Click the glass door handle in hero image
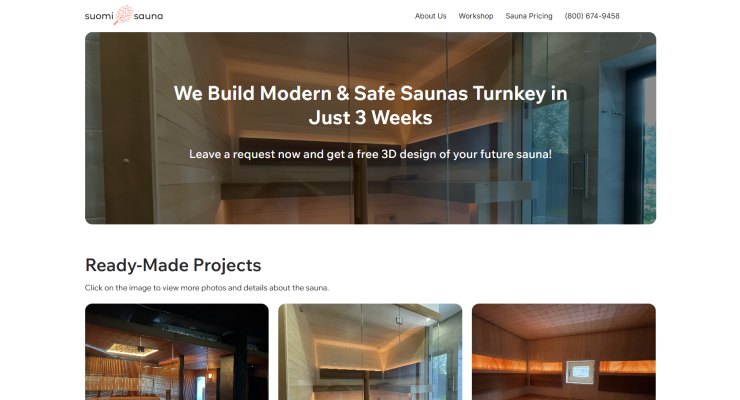The height and width of the screenshot is (400, 740). (579, 175)
